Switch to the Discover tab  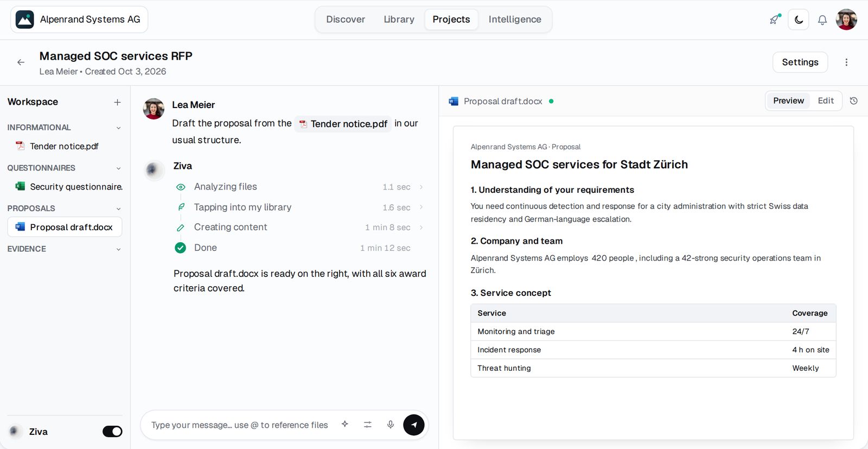(346, 20)
